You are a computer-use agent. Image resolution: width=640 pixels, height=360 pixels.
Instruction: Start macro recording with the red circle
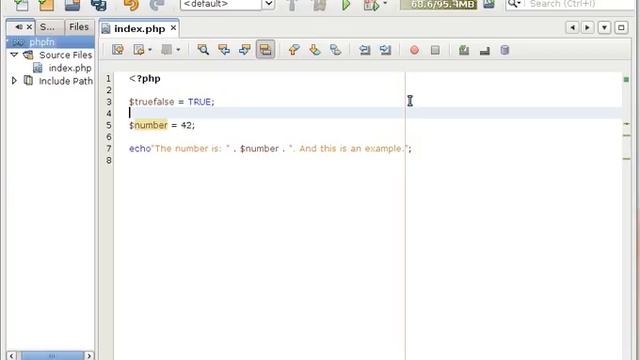pos(414,50)
